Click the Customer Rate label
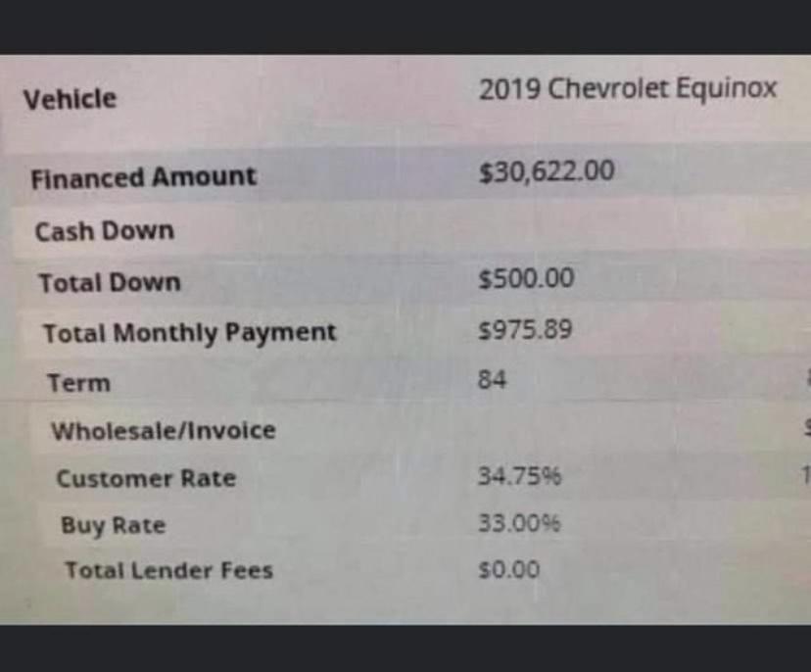The width and height of the screenshot is (811, 672). (146, 478)
